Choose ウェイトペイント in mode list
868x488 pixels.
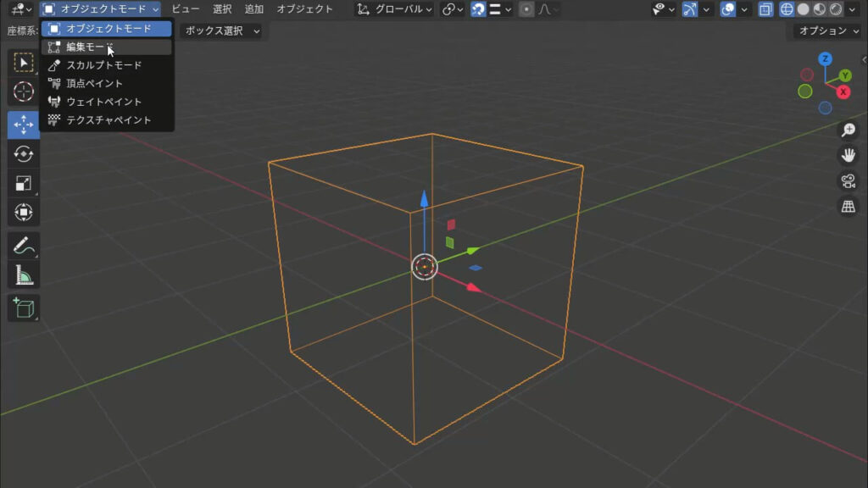pyautogui.click(x=106, y=102)
